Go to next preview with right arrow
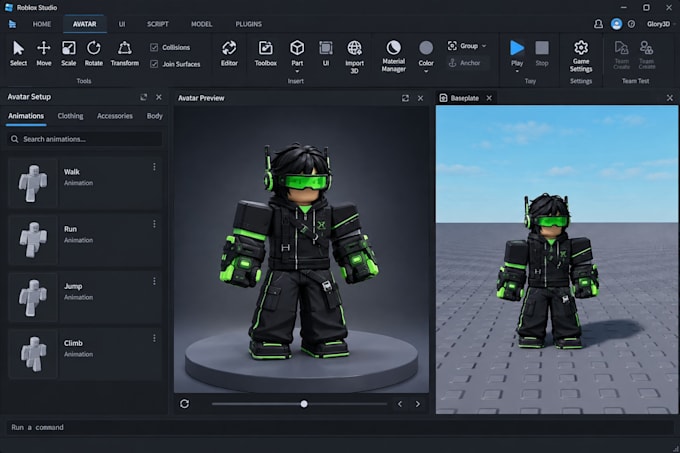This screenshot has width=680, height=453. pyautogui.click(x=418, y=404)
